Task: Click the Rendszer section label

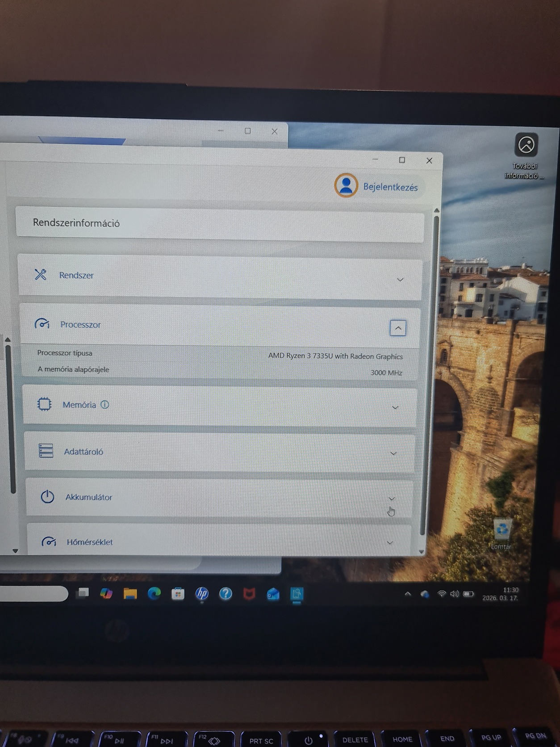Action: [x=76, y=275]
